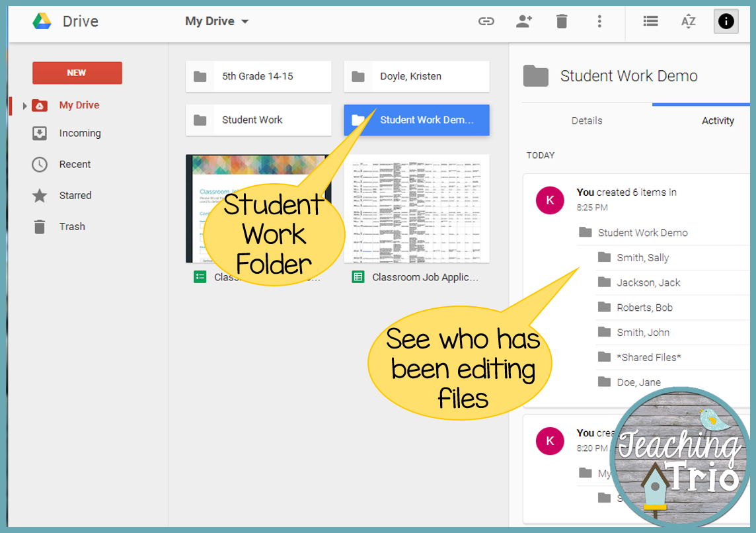The height and width of the screenshot is (533, 756).
Task: Select the Smith, Sally folder in activity list
Action: click(x=644, y=258)
